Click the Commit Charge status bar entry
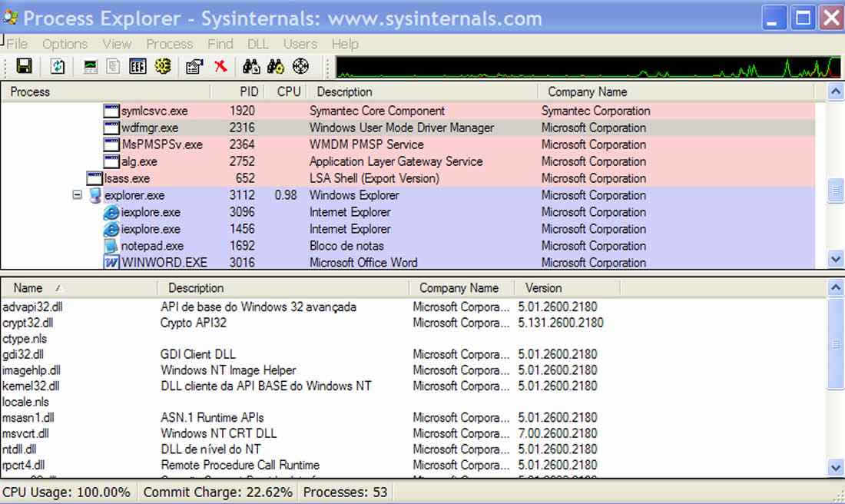845x504 pixels. (217, 492)
